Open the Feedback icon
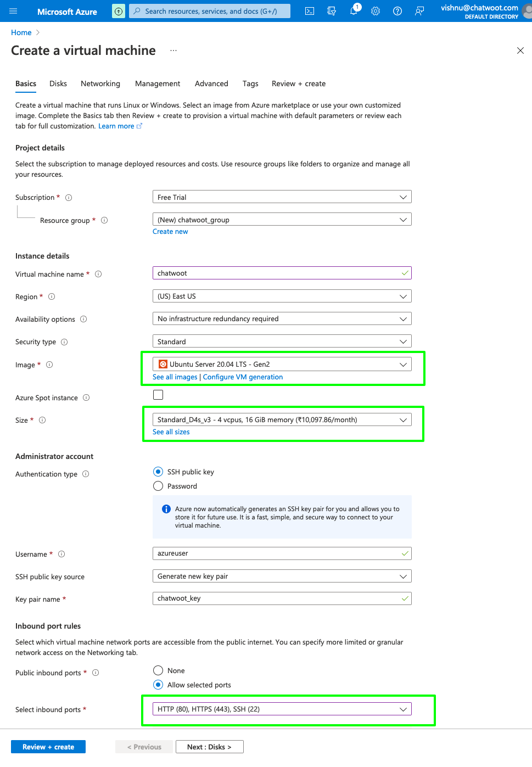This screenshot has width=532, height=767. click(x=419, y=11)
